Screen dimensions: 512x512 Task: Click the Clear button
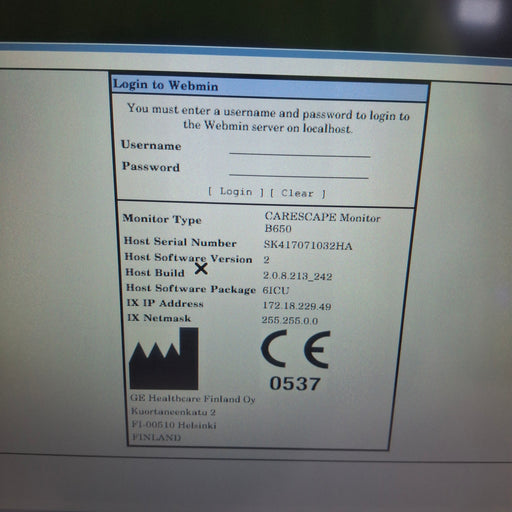point(298,193)
